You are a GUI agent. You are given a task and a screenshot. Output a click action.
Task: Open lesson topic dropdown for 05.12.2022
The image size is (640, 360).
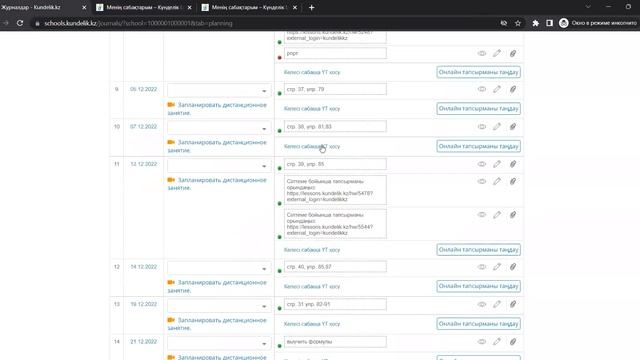[x=219, y=90]
